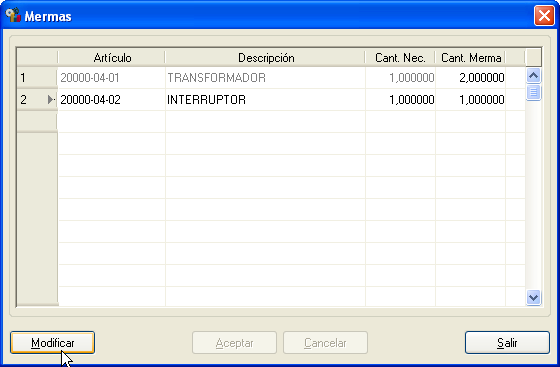Viewport: 560px width, 367px height.
Task: Select row header number 2
Action: (x=37, y=100)
